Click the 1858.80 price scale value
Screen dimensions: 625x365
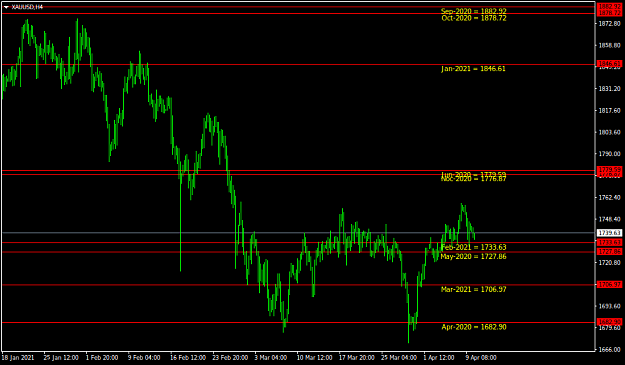[609, 45]
